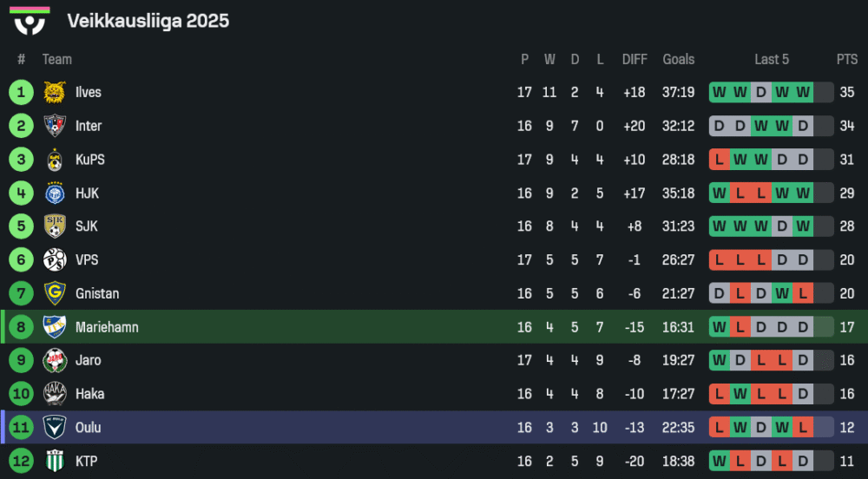Click the Oulu team crest
The width and height of the screenshot is (868, 479).
click(55, 427)
